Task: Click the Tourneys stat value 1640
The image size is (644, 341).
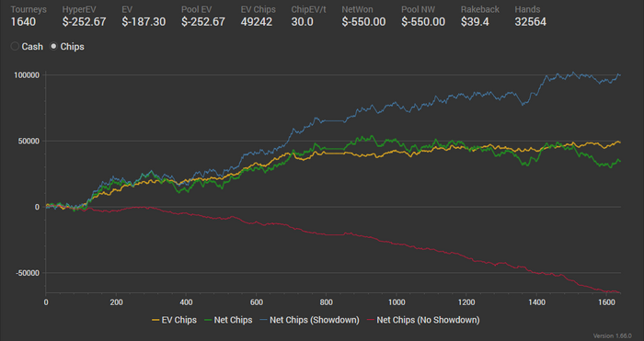Action: point(23,22)
